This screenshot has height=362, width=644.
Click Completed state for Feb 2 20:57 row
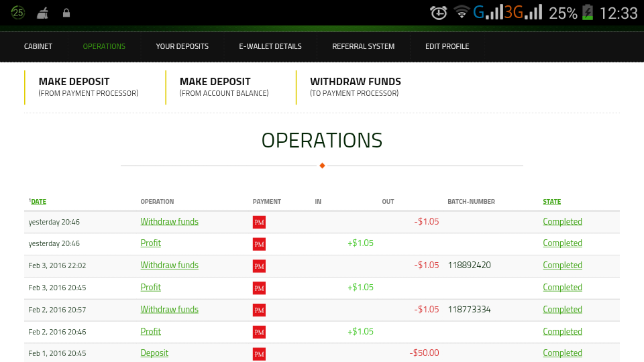tap(562, 310)
